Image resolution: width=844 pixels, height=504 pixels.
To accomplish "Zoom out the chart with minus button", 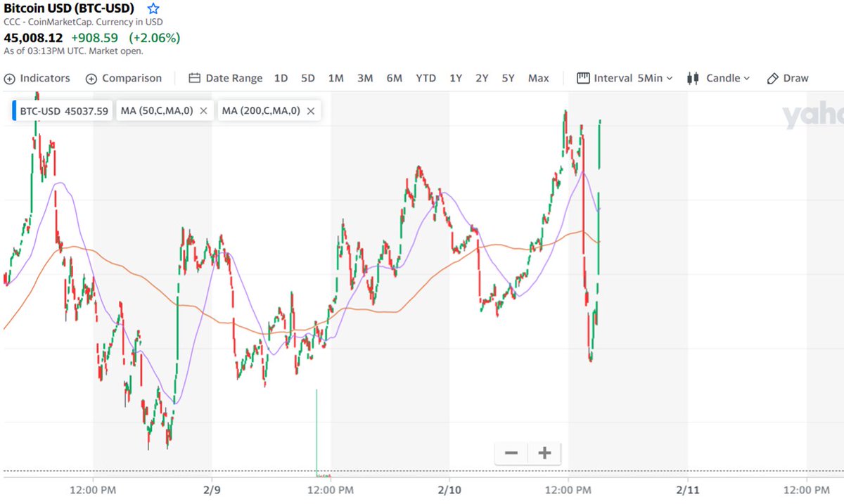I will 511,453.
